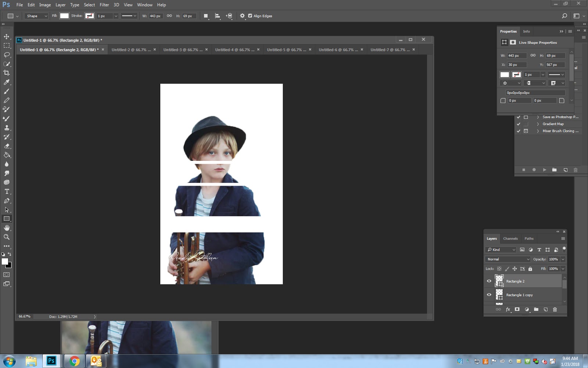
Task: Select the Zoom tool
Action: [x=6, y=237]
